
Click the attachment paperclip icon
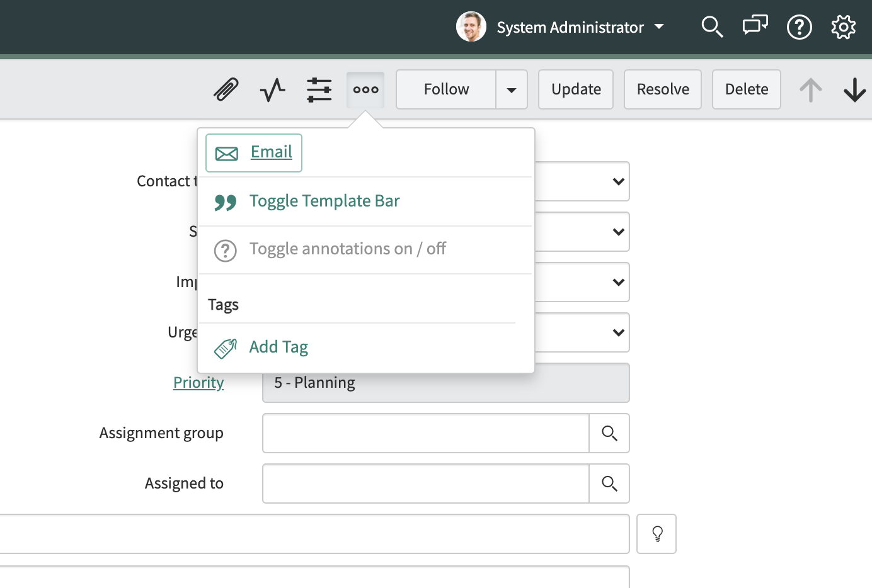click(225, 89)
